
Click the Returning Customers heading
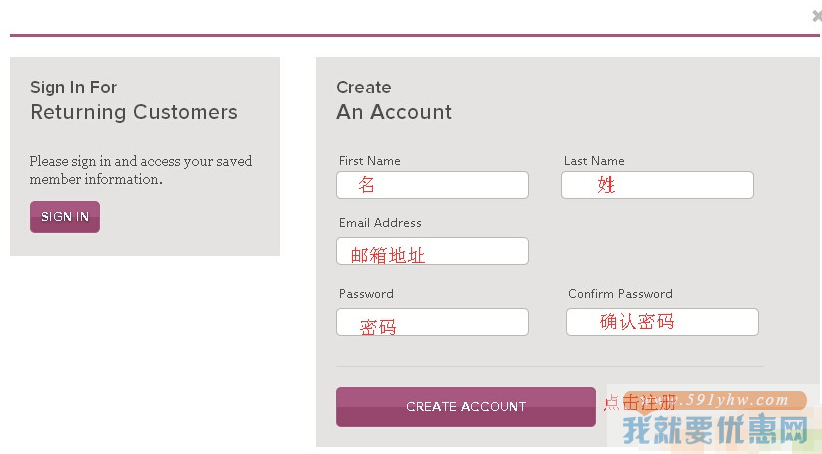(x=134, y=112)
